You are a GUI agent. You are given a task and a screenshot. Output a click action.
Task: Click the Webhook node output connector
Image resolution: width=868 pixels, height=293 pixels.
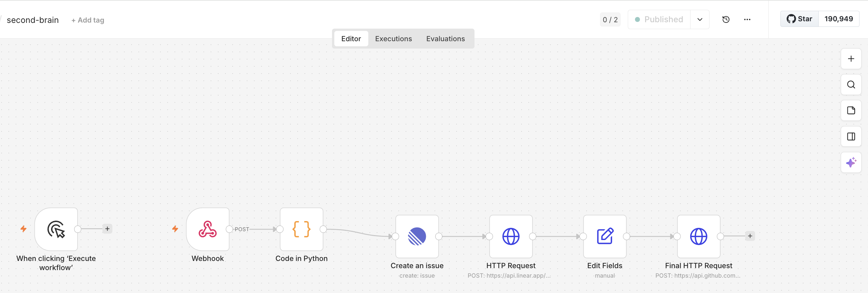[x=229, y=229]
